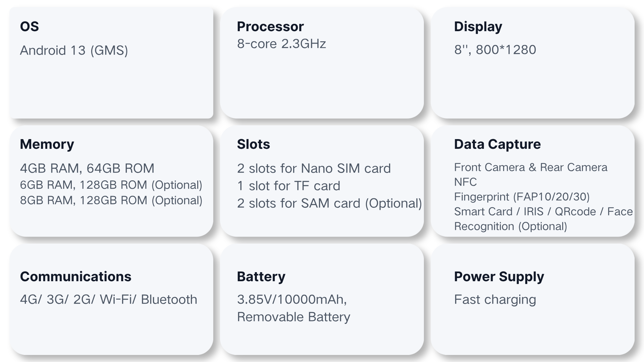Select the 4GB RAM, 64GB ROM line
Viewport: 644px width, 362px height.
pyautogui.click(x=87, y=168)
